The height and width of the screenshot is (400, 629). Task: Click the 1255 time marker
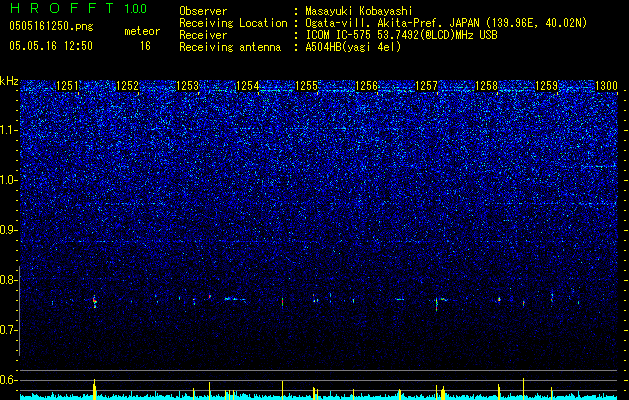pos(306,85)
